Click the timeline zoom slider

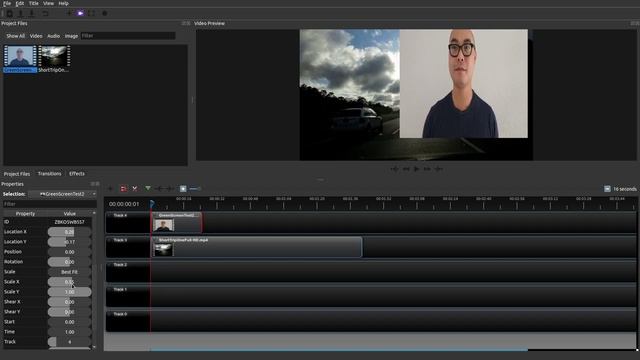pyautogui.click(x=195, y=189)
